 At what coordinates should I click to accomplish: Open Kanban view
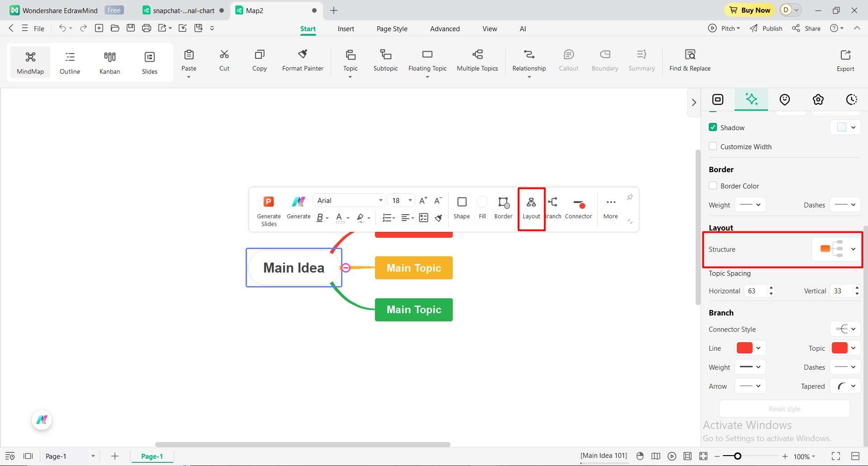pos(109,62)
